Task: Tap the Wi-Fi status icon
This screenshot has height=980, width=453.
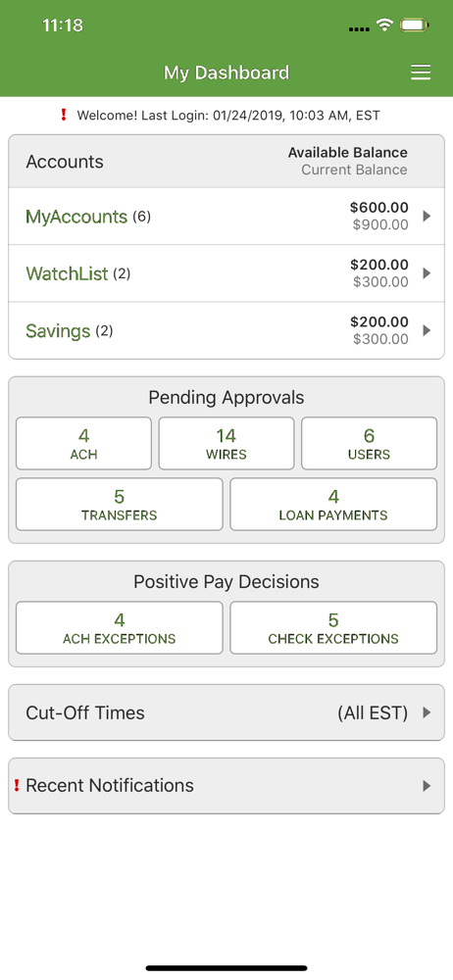Action: (384, 25)
